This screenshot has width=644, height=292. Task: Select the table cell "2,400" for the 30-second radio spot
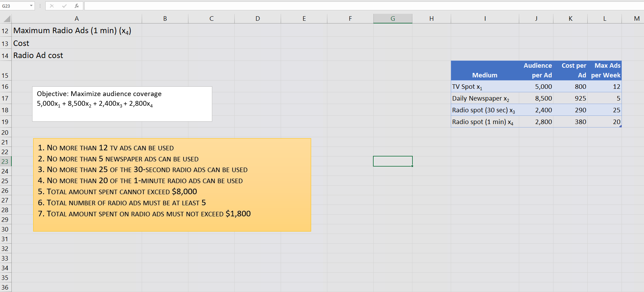pyautogui.click(x=536, y=110)
